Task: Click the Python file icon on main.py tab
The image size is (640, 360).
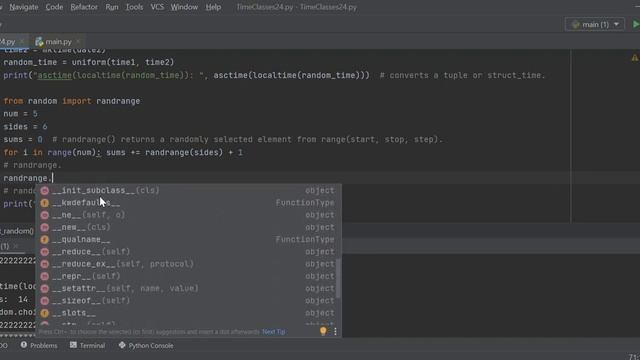Action: tap(39, 42)
